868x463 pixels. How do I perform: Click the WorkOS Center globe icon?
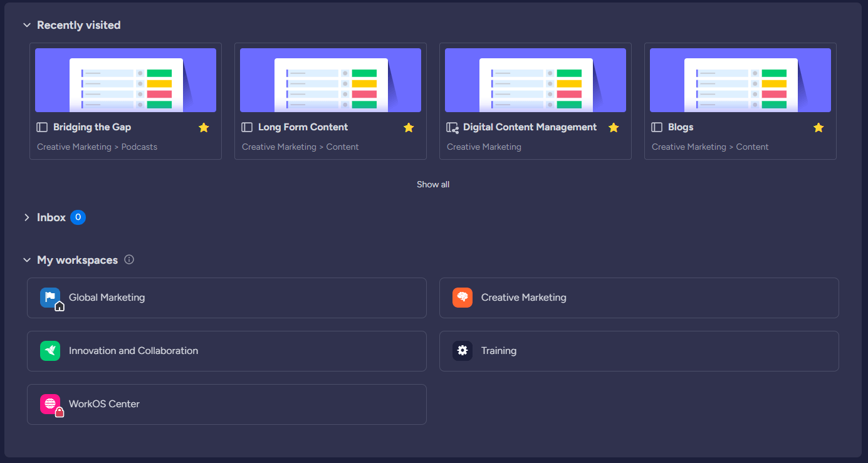50,404
